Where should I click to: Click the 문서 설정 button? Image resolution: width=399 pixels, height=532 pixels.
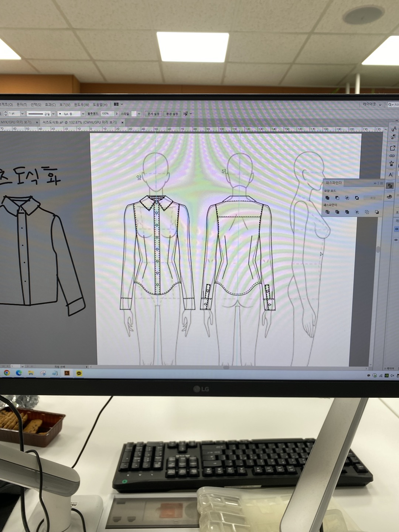tap(153, 114)
